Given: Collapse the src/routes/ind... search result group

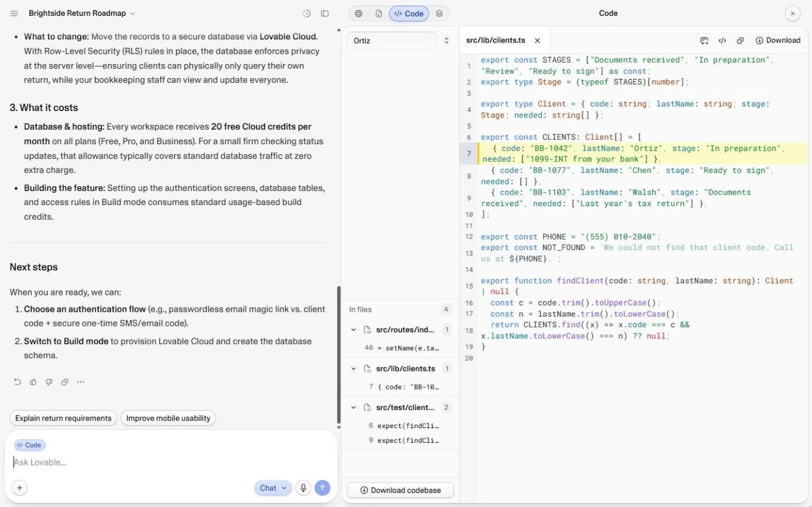Looking at the screenshot, I should coord(354,329).
